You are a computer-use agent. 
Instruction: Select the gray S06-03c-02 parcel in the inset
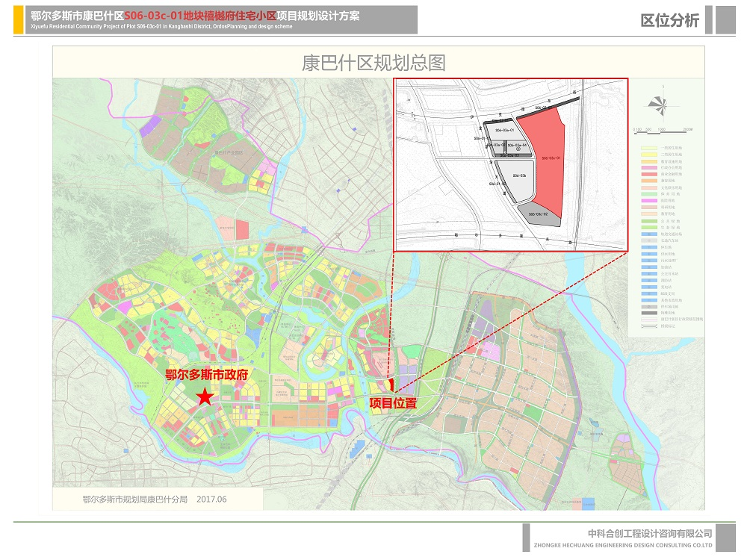(539, 214)
